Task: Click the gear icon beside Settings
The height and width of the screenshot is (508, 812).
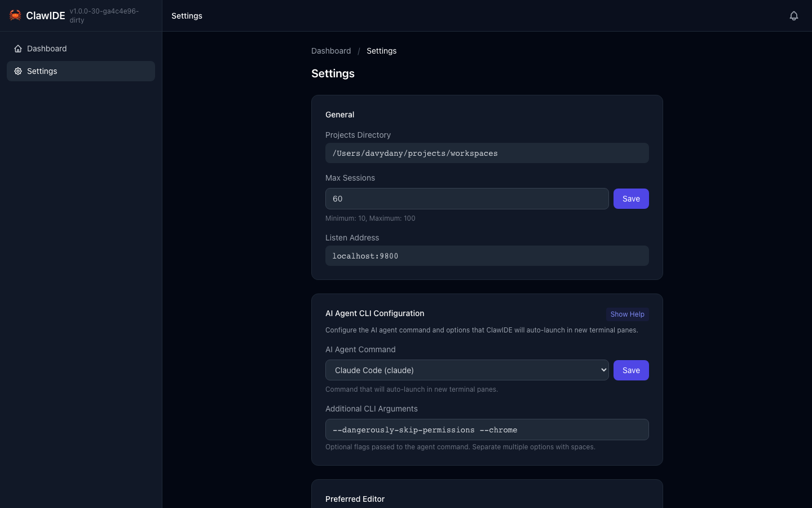Action: pyautogui.click(x=18, y=71)
